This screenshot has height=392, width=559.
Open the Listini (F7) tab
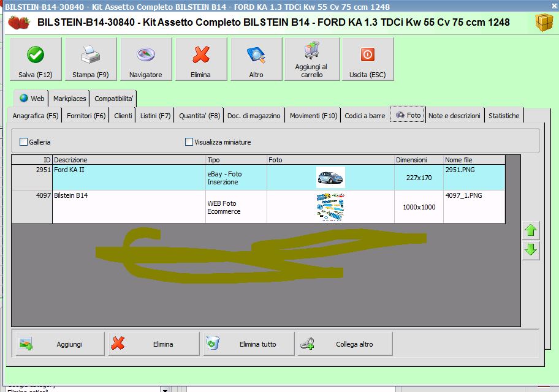155,116
